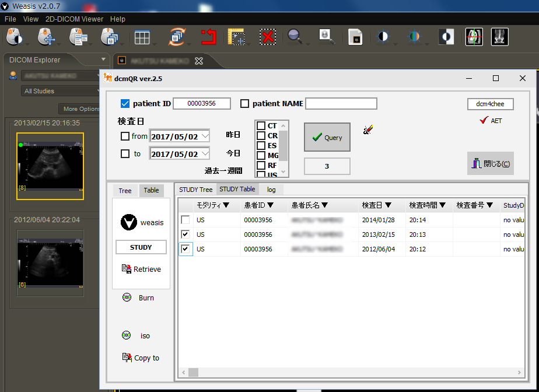The height and width of the screenshot is (392, 539).
Task: Check the CR modality checkbox
Action: tap(261, 135)
